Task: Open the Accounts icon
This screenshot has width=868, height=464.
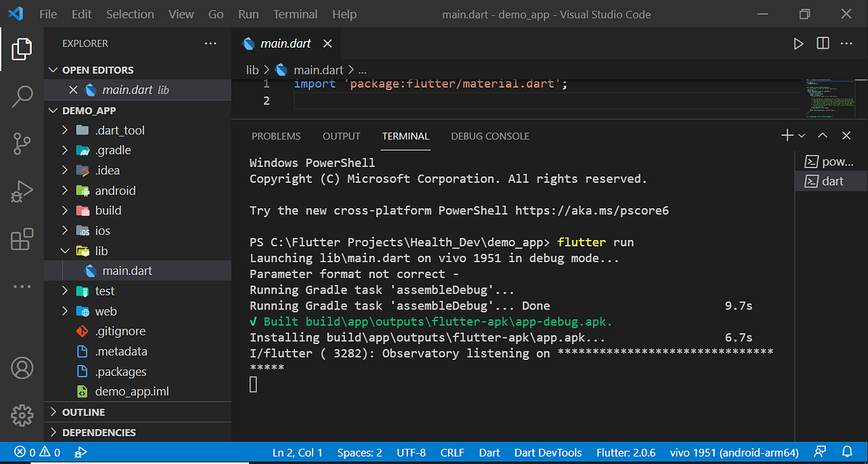Action: 22,367
